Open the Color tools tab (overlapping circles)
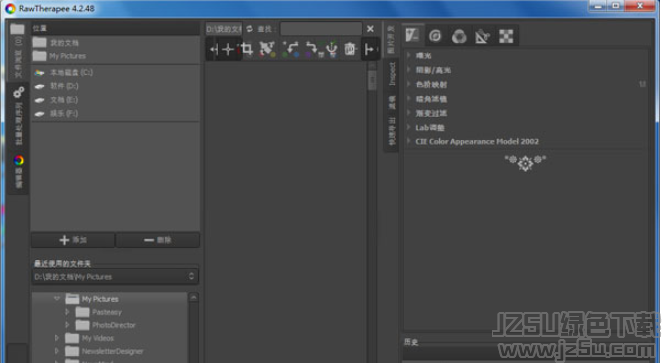Screen dimensions: 662x363 pos(459,36)
